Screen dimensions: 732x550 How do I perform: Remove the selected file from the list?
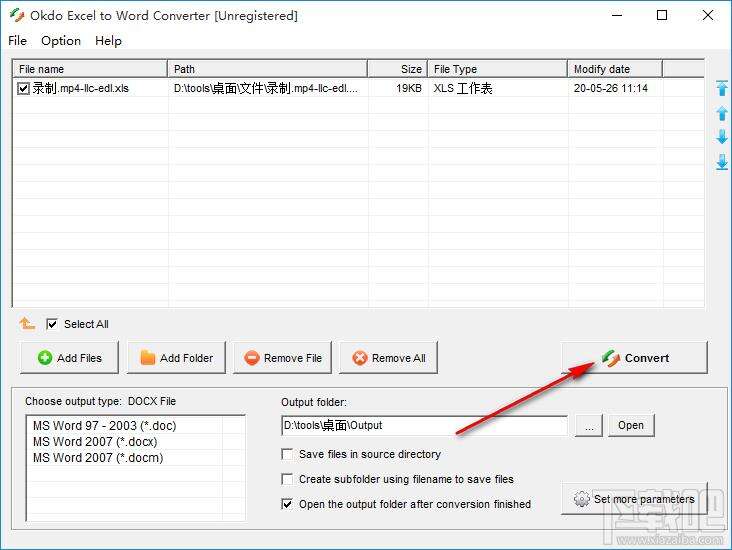click(282, 358)
